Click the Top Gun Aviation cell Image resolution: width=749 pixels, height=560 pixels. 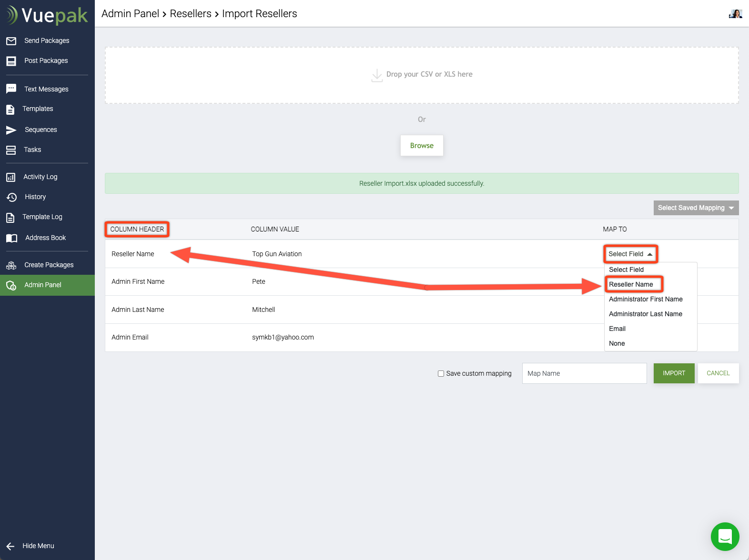point(277,254)
